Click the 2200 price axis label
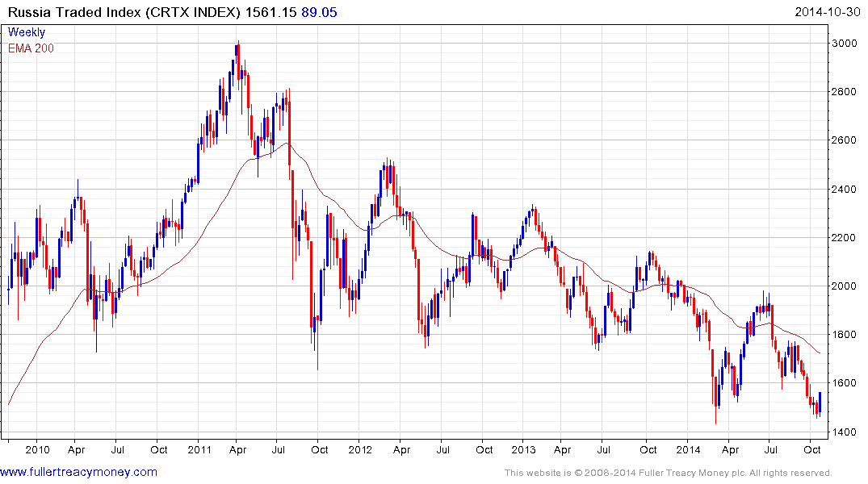The width and height of the screenshot is (868, 484). (844, 238)
